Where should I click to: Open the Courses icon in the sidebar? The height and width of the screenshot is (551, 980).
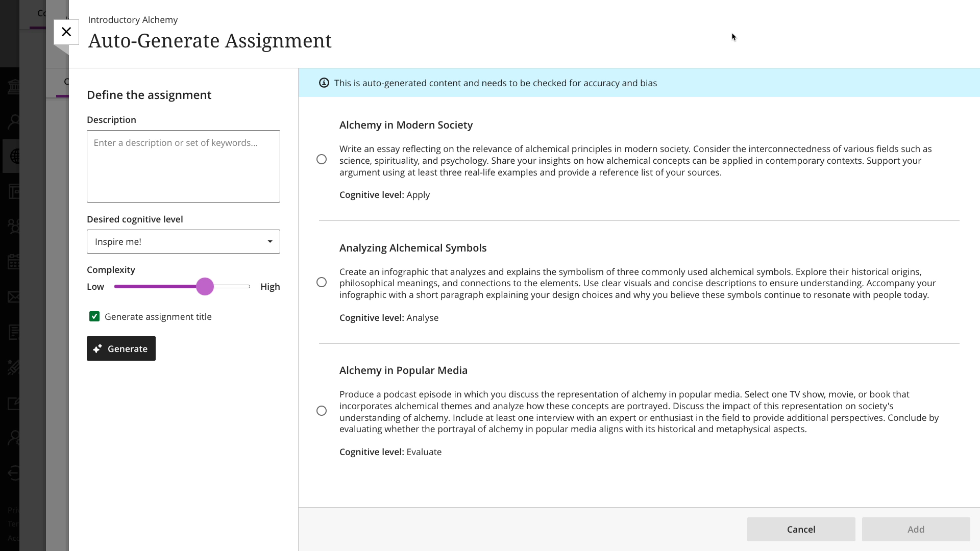pyautogui.click(x=14, y=191)
